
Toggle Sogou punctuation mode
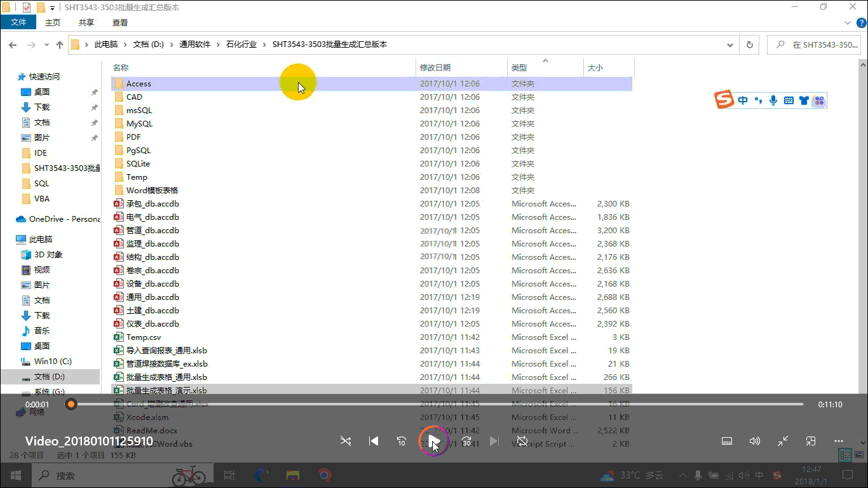(758, 100)
